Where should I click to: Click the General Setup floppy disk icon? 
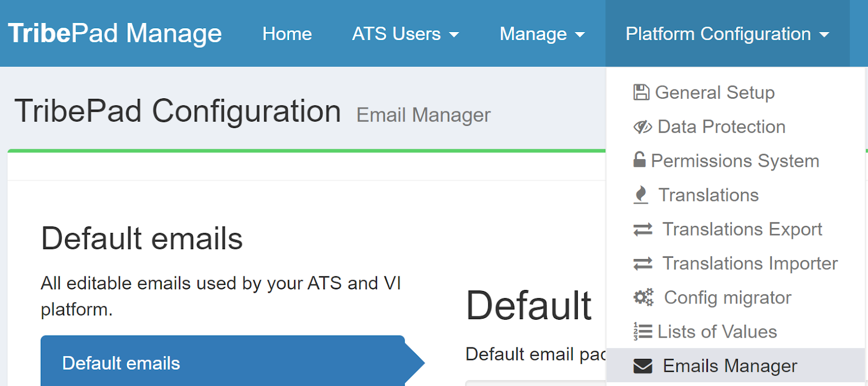coord(641,92)
